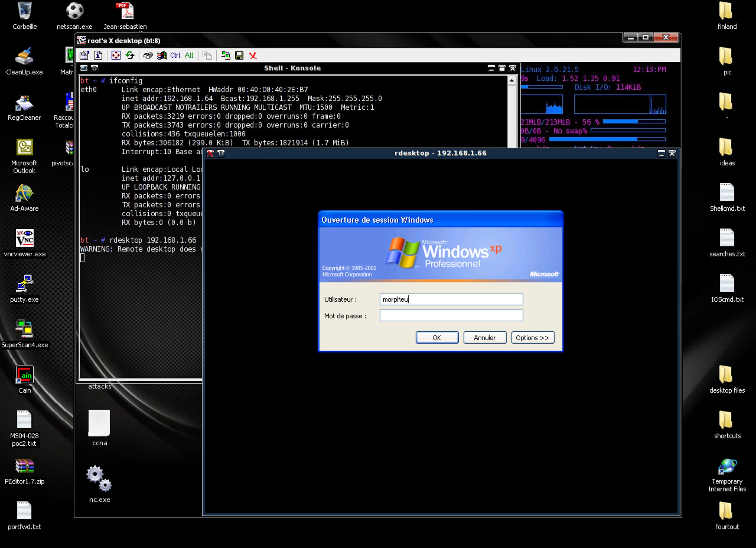756x548 pixels.
Task: Toggle sticky button on Shell - Konsole
Action: [x=95, y=68]
